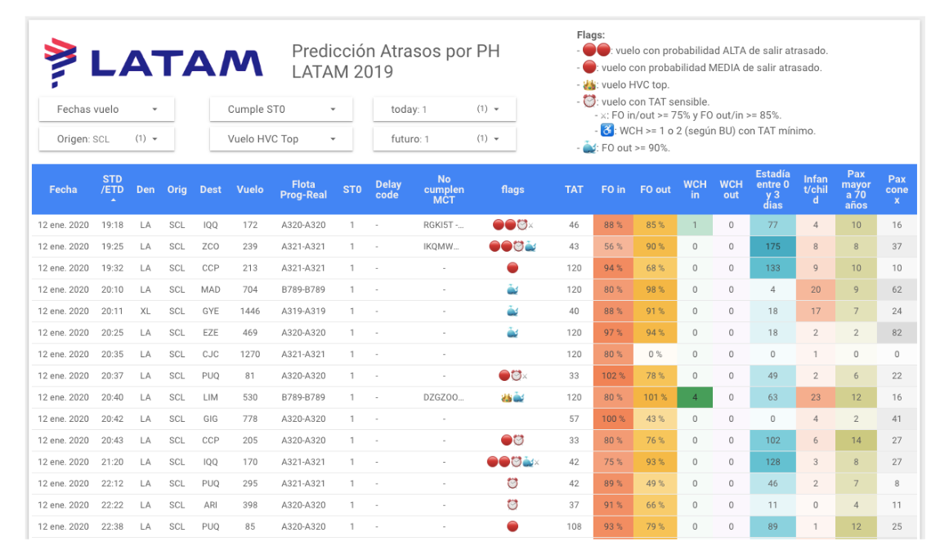Click the double red circles in Flags legend

pos(596,51)
